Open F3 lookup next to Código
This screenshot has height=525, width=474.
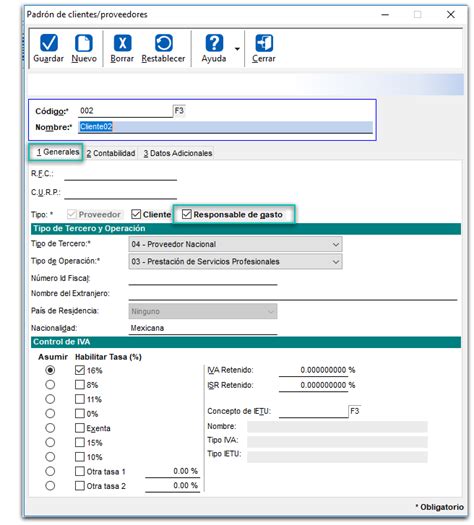(179, 110)
